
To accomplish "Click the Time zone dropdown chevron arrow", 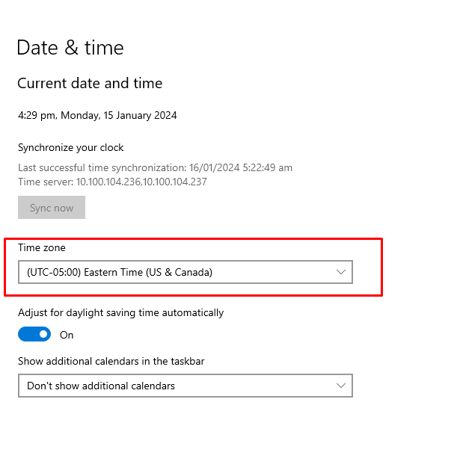I will pos(341,273).
